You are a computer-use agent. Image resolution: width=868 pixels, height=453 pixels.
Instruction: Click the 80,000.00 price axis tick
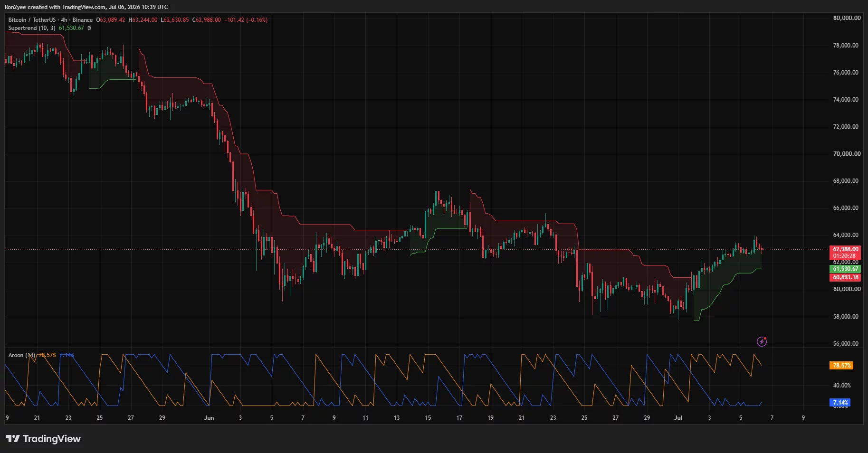[x=847, y=18]
